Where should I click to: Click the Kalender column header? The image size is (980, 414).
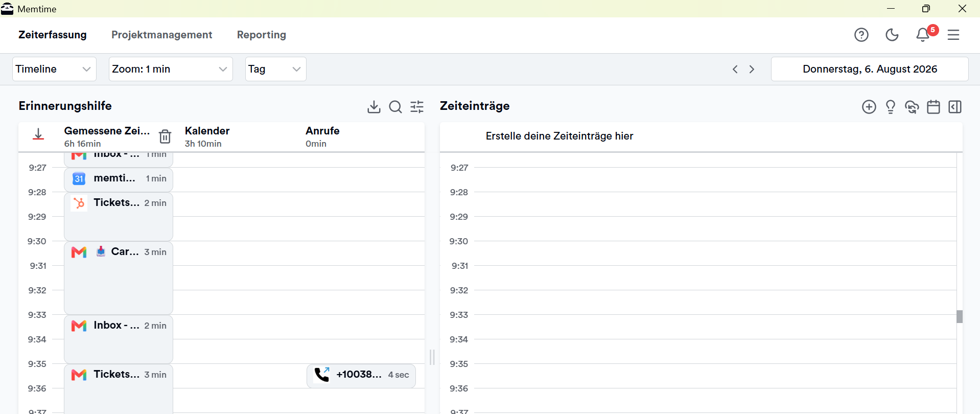(207, 131)
